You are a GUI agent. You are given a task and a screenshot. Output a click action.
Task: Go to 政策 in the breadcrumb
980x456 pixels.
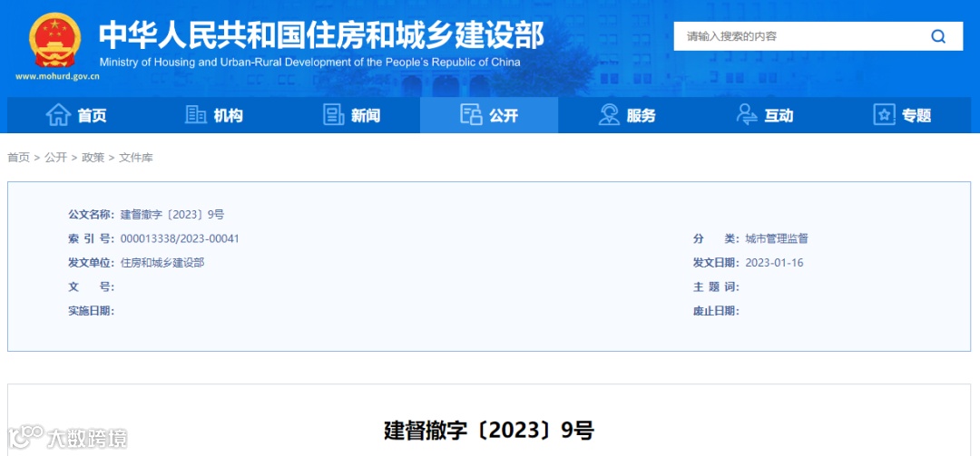tap(93, 158)
